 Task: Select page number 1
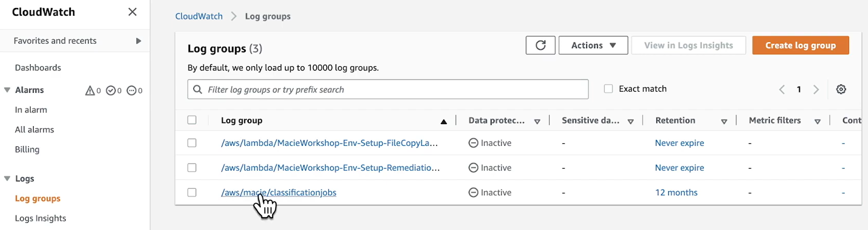[799, 89]
